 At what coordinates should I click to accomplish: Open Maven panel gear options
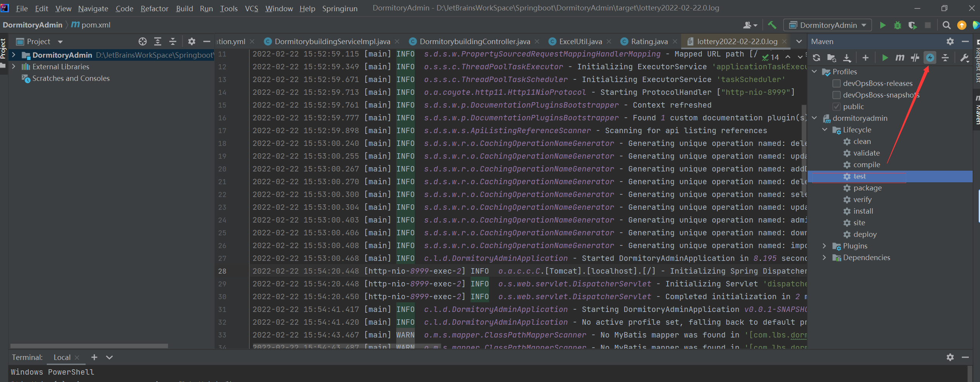click(950, 41)
